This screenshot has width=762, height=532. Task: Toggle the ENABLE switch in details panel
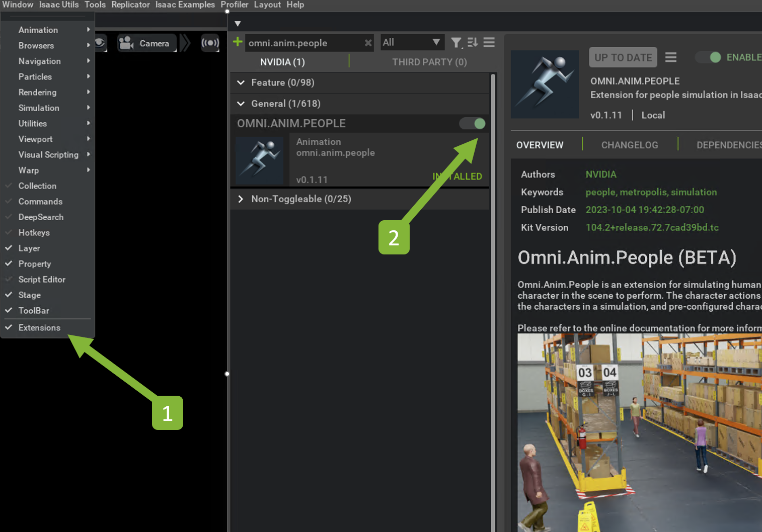[708, 57]
